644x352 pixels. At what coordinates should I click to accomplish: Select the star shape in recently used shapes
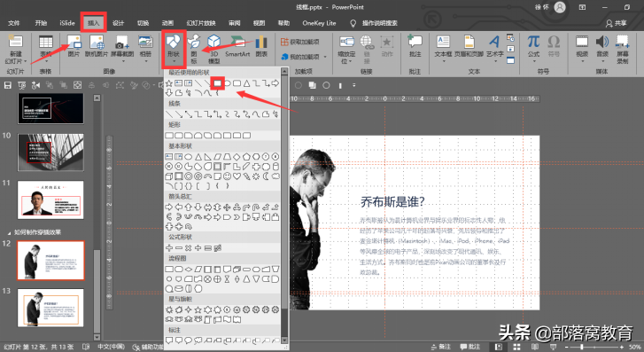[169, 83]
